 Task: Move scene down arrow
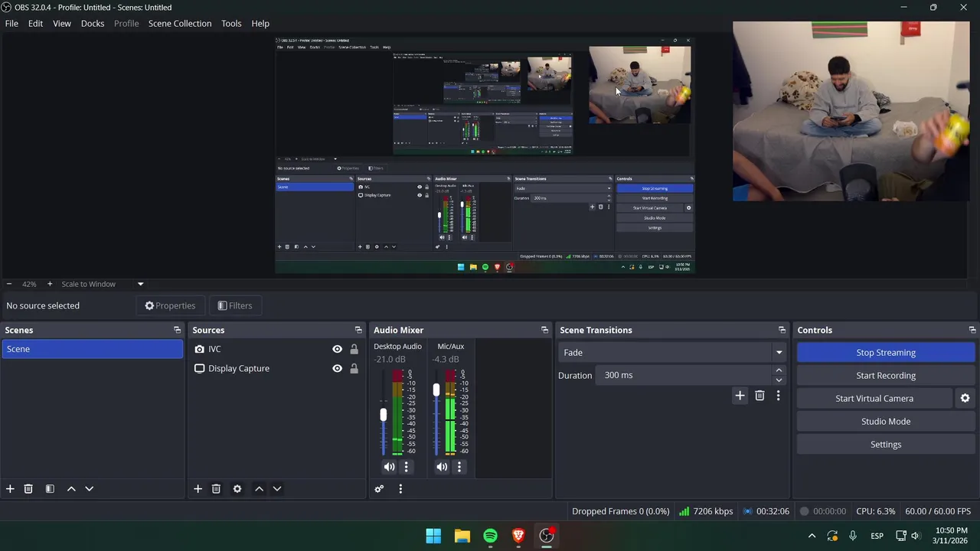pyautogui.click(x=89, y=488)
